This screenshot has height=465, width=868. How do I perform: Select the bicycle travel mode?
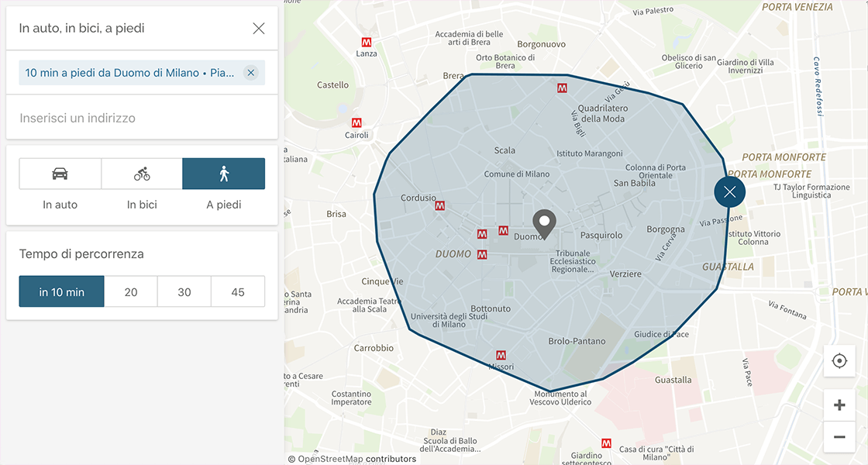click(x=142, y=174)
